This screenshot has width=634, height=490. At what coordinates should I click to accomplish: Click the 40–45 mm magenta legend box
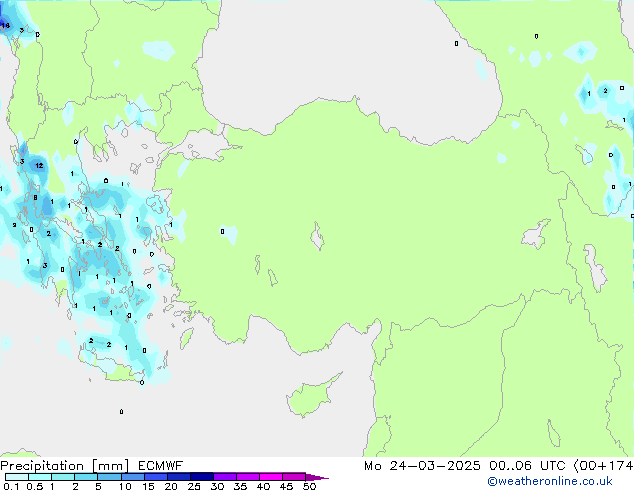click(271, 477)
